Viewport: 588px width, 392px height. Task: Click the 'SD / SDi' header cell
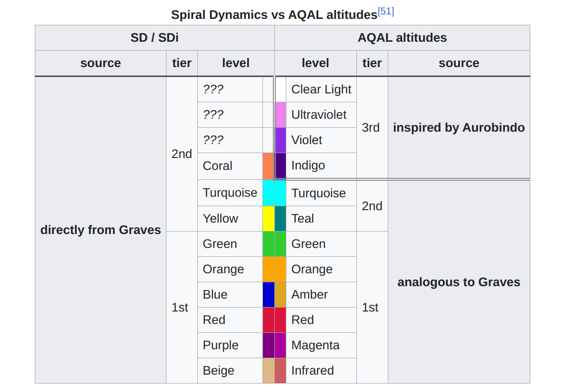pos(155,38)
